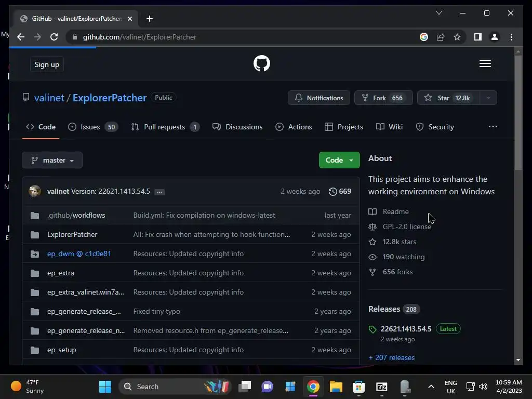Open the Pull requests tab
Screen dimensions: 532x399
coord(165,127)
